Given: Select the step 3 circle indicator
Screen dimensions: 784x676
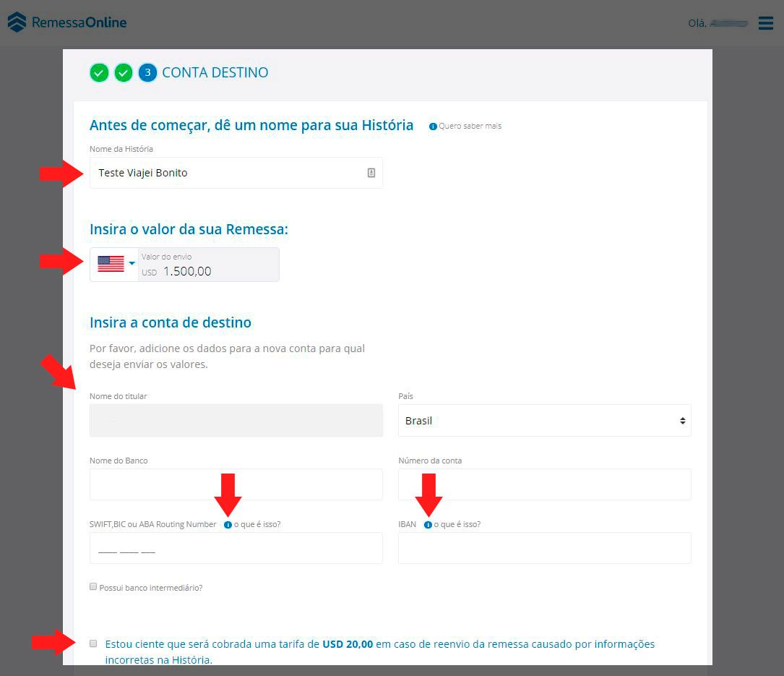Looking at the screenshot, I should point(147,72).
